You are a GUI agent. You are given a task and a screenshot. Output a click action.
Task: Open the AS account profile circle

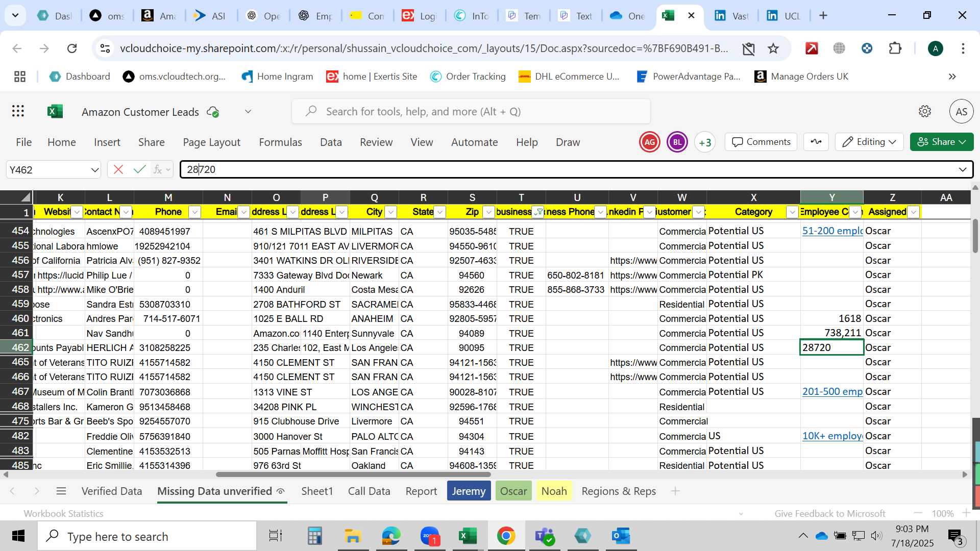[x=961, y=111]
